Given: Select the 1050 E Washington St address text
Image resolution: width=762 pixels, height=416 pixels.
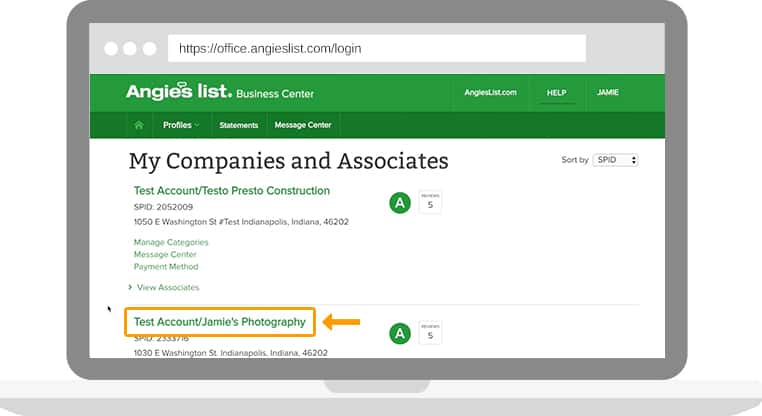Looking at the screenshot, I should 241,222.
